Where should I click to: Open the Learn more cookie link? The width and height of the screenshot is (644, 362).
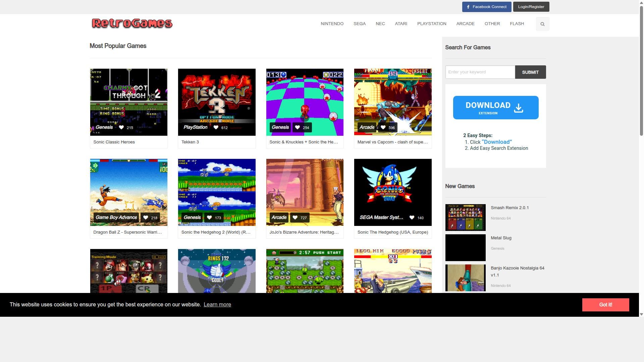(x=217, y=305)
